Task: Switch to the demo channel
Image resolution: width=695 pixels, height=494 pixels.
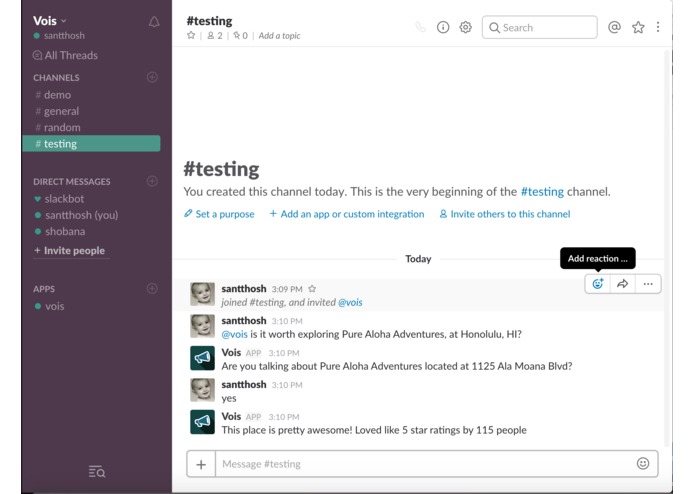Action: coord(91,95)
